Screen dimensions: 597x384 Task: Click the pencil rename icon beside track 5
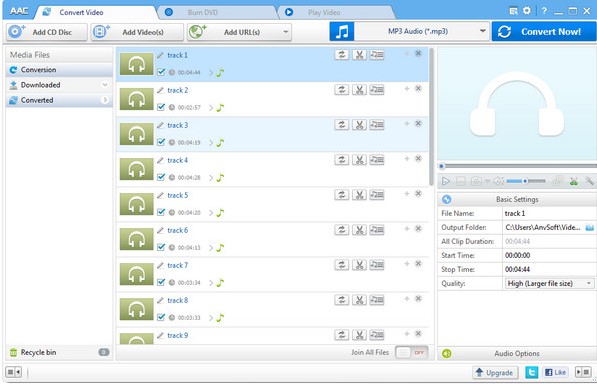160,195
